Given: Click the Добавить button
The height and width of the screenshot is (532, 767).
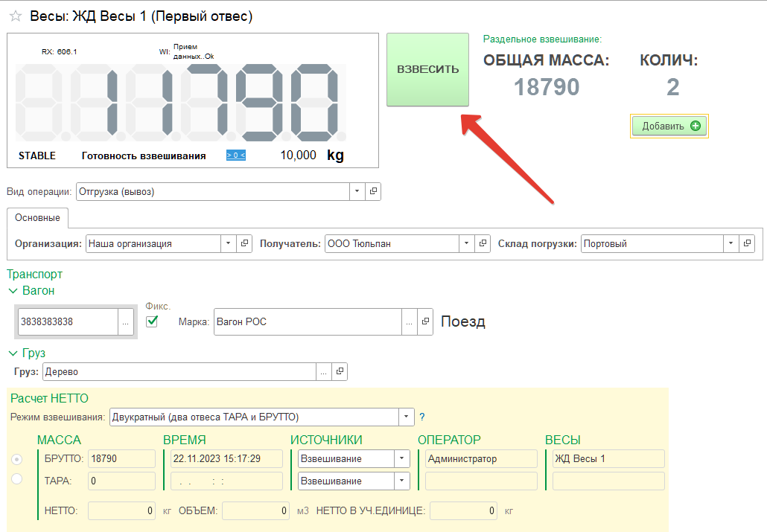Looking at the screenshot, I should (669, 126).
